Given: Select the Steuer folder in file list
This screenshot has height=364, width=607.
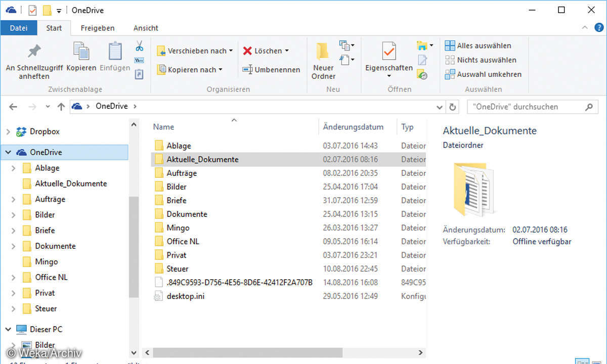Looking at the screenshot, I should 178,268.
